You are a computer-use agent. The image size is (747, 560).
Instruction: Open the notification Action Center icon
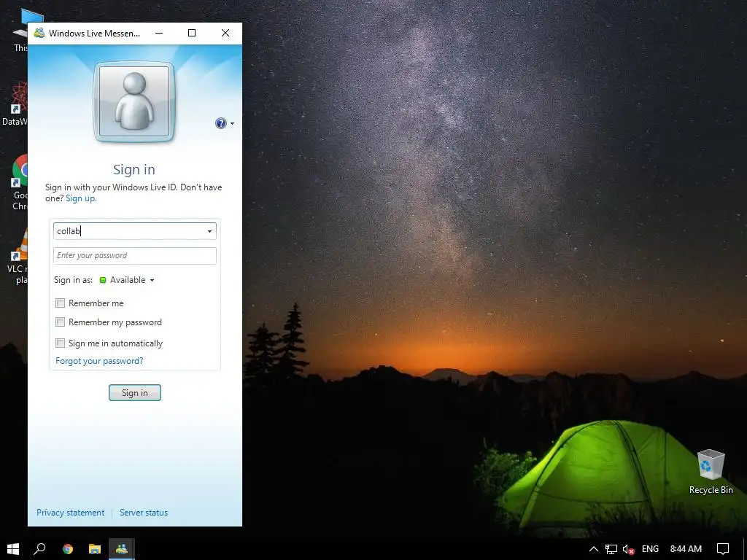click(x=723, y=549)
